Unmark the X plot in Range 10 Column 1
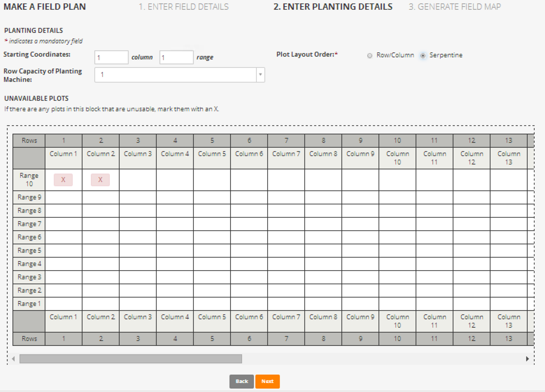Screen dimensions: 545x392 click(x=63, y=180)
